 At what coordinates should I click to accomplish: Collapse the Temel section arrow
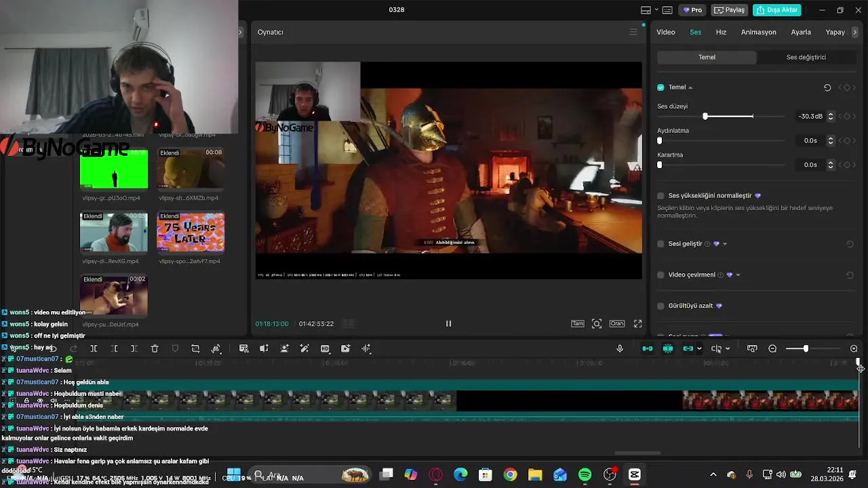click(x=690, y=87)
